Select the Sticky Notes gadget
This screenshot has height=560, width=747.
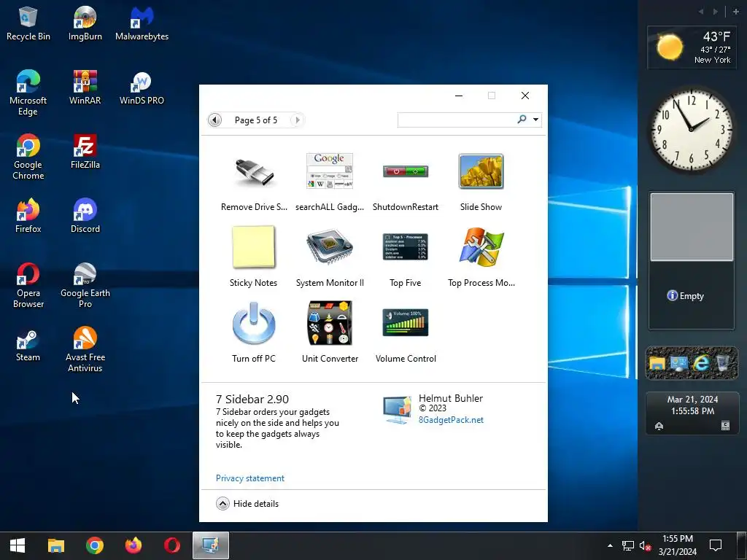tap(253, 257)
